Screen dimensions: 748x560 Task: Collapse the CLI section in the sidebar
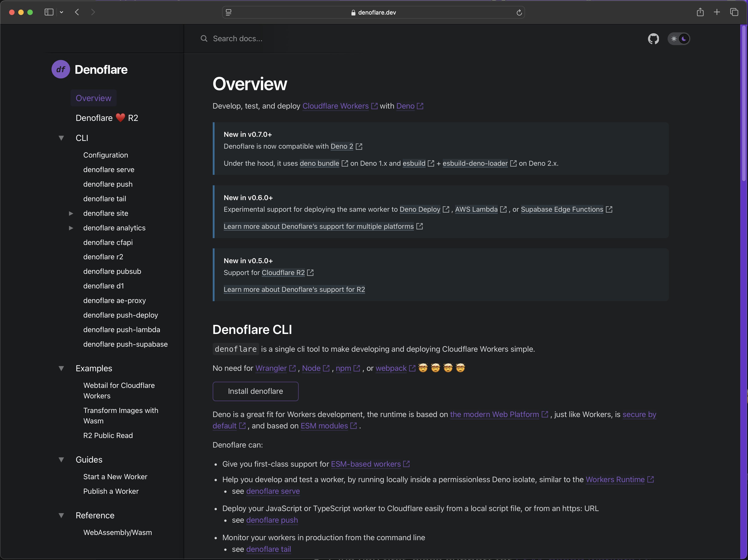point(61,138)
